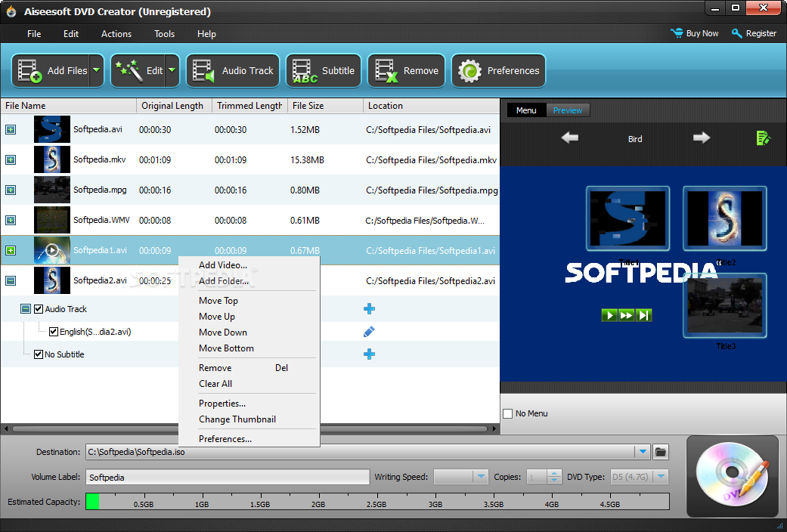
Task: Click the fast-forward button in menu preview
Action: [627, 315]
